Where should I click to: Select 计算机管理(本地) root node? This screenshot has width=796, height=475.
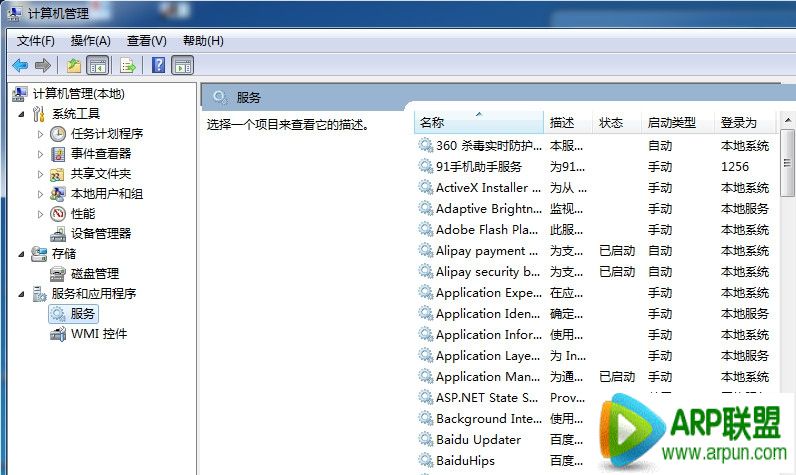[x=78, y=94]
